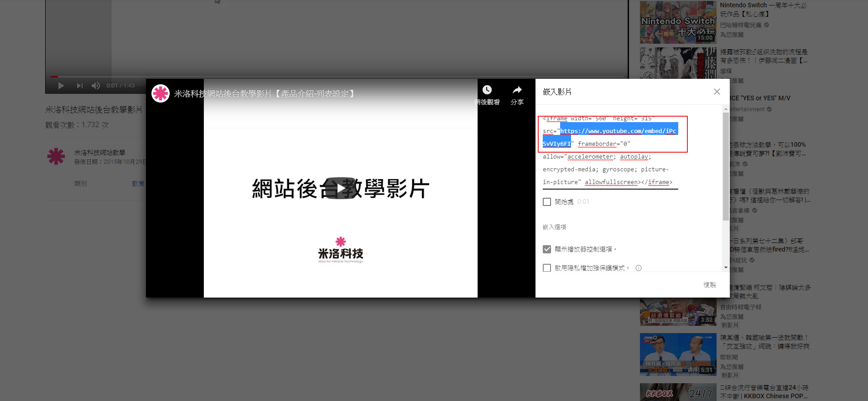
Task: Open the Nintendo Switch recommended video thumbnail
Action: (678, 22)
